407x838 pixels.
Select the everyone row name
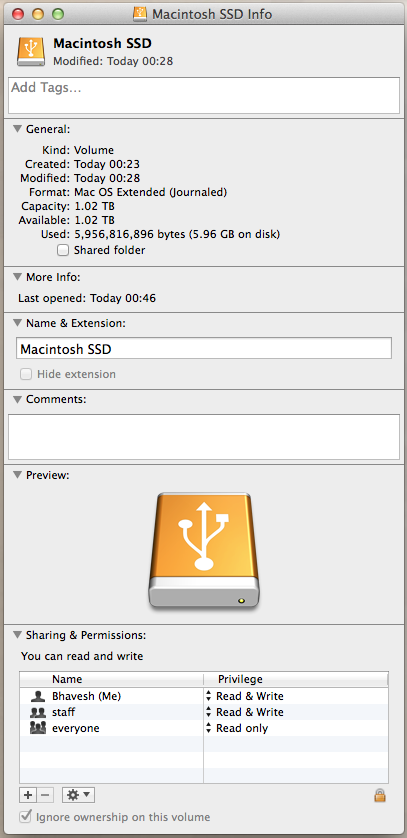tap(76, 728)
